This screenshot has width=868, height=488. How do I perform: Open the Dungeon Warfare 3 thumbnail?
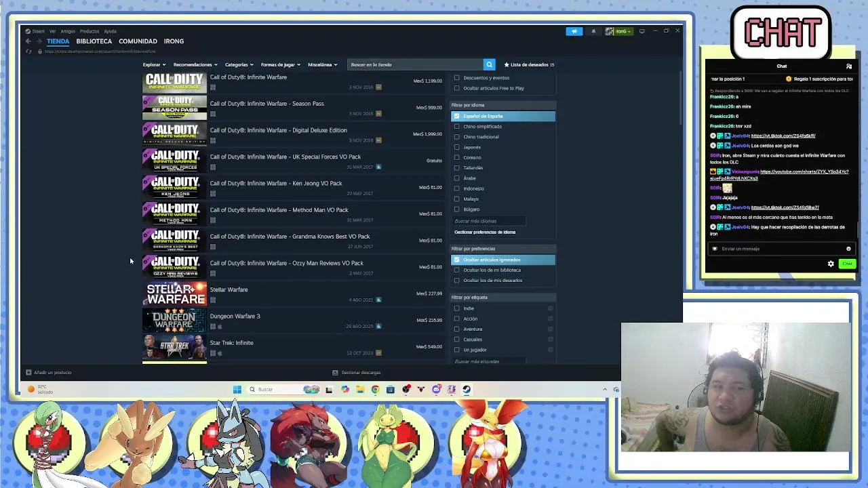pyautogui.click(x=174, y=320)
